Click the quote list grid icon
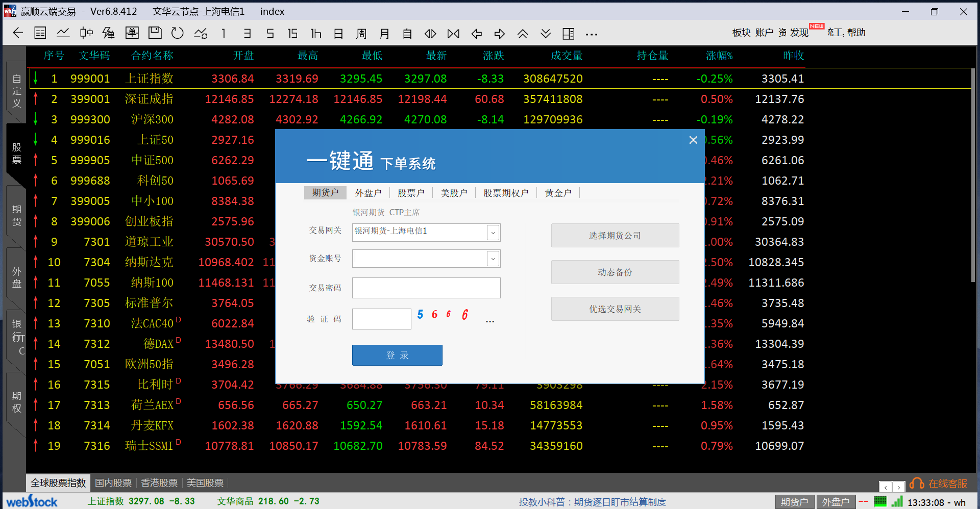Screen dimensions: 980x509 point(40,33)
